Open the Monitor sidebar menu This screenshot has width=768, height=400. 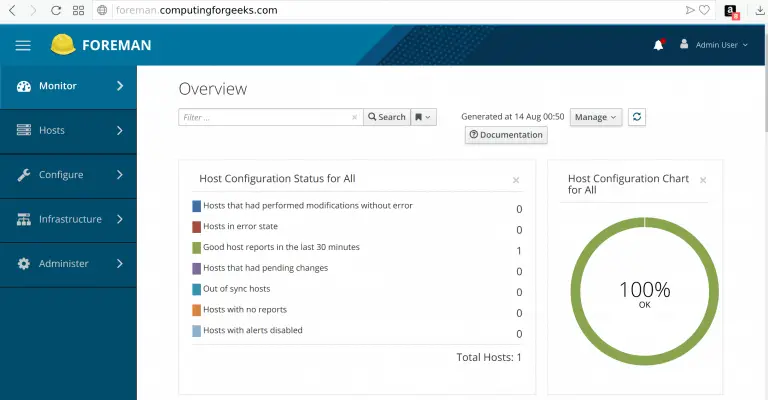(x=68, y=86)
